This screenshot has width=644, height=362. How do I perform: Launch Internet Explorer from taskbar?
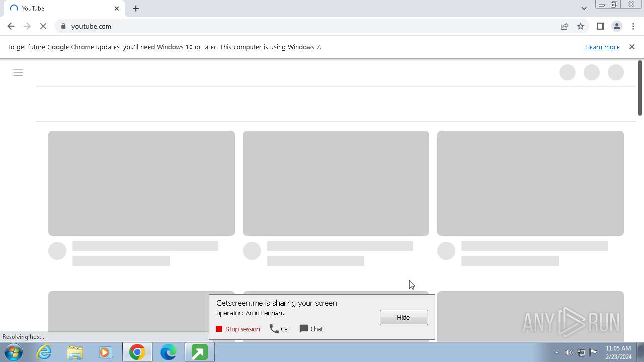44,352
